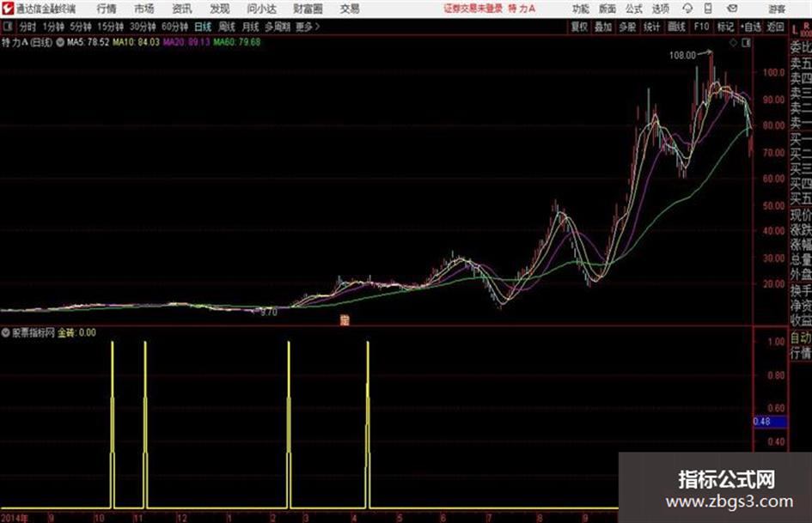Open the 问小达 menu
Viewport: 812px width, 523px height.
(x=261, y=9)
